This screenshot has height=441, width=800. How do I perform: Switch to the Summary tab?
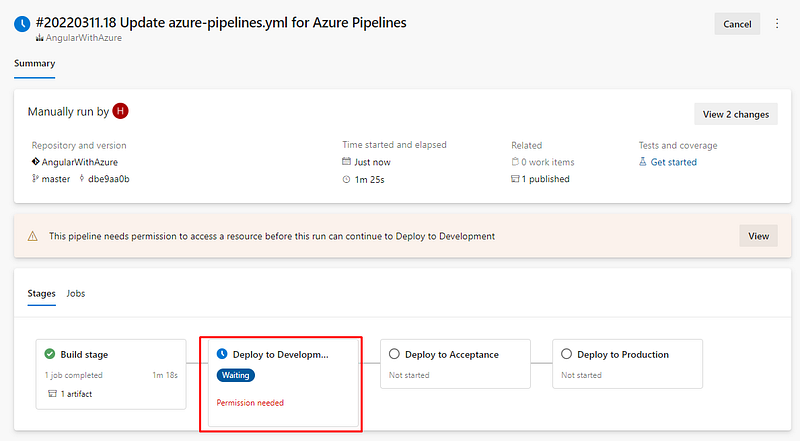point(34,64)
